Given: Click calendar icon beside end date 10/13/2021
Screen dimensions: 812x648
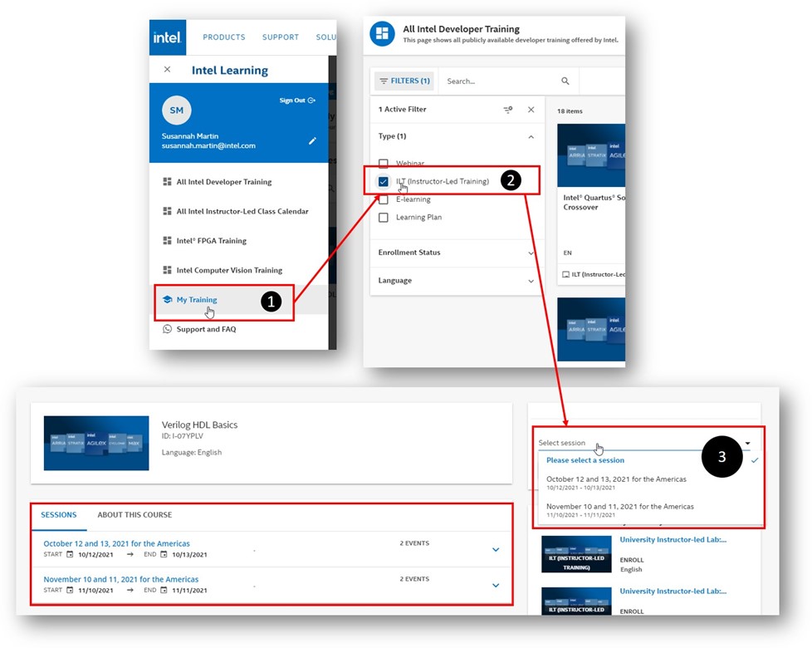Looking at the screenshot, I should click(x=164, y=554).
